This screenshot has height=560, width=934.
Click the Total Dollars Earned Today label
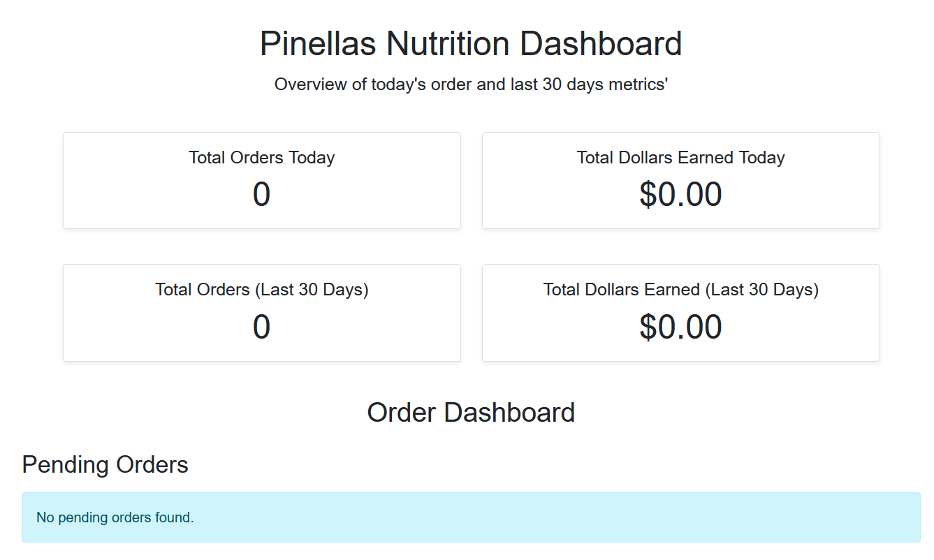pos(680,157)
